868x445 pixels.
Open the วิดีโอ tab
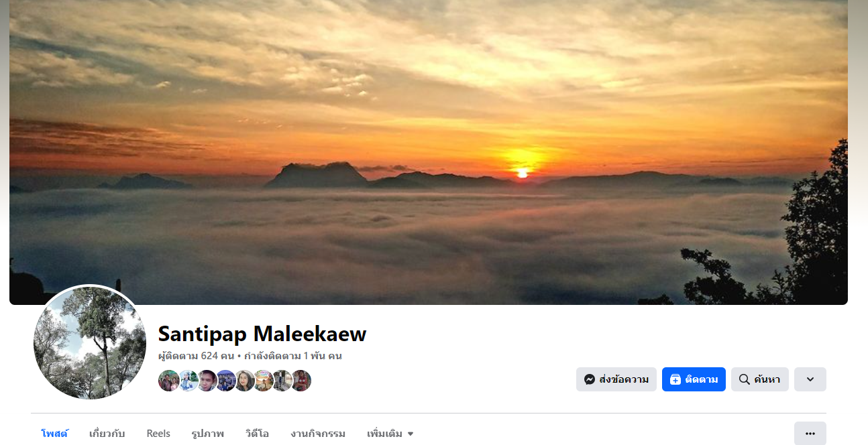[x=257, y=434]
